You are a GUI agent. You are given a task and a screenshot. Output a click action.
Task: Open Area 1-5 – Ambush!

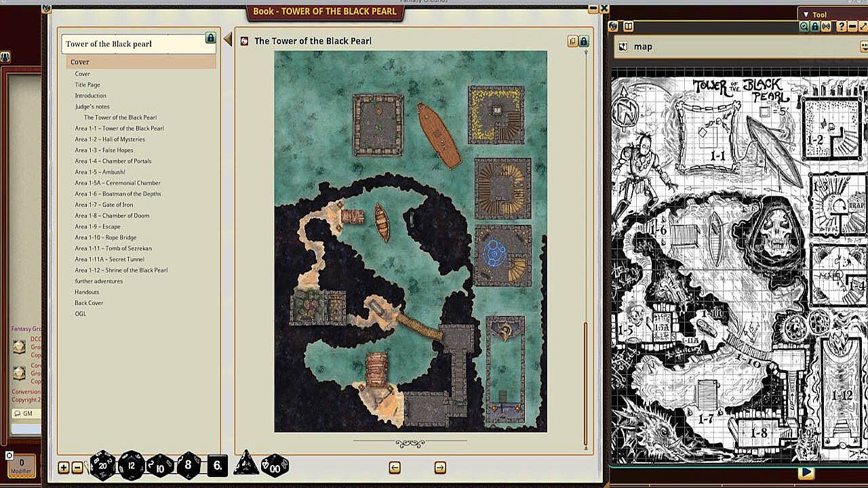[100, 171]
